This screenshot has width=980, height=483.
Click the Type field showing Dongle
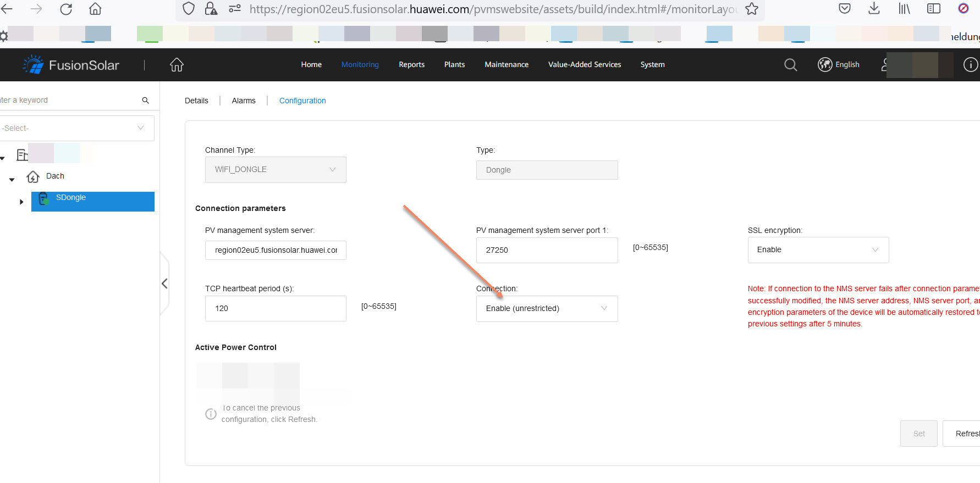(x=547, y=170)
